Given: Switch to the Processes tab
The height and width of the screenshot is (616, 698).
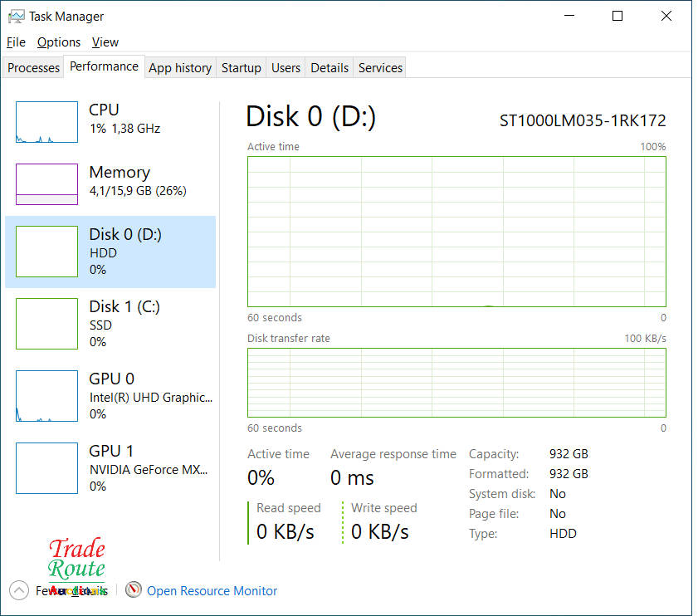Looking at the screenshot, I should coord(34,68).
